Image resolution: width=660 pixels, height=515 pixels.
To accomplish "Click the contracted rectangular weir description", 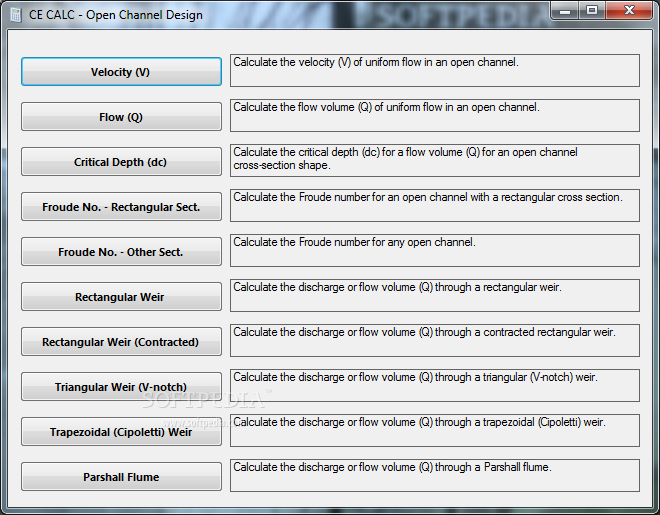I will click(435, 341).
